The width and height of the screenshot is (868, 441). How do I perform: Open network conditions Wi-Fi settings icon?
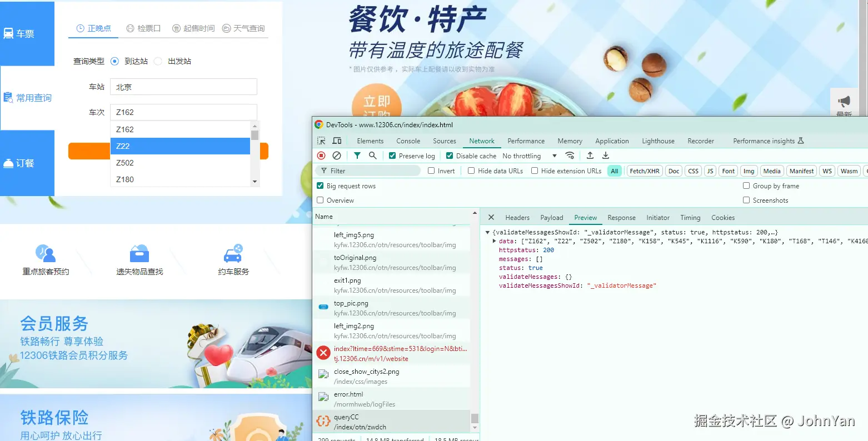point(570,156)
